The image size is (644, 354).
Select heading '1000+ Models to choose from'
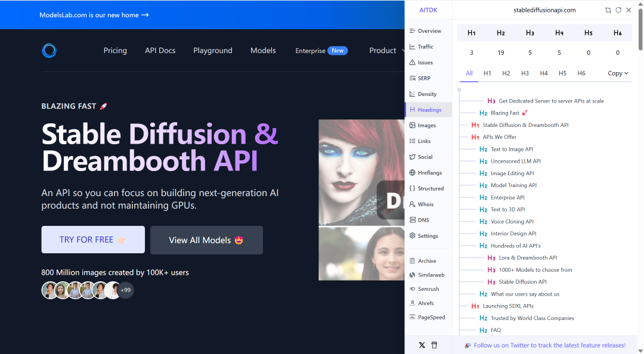point(535,270)
